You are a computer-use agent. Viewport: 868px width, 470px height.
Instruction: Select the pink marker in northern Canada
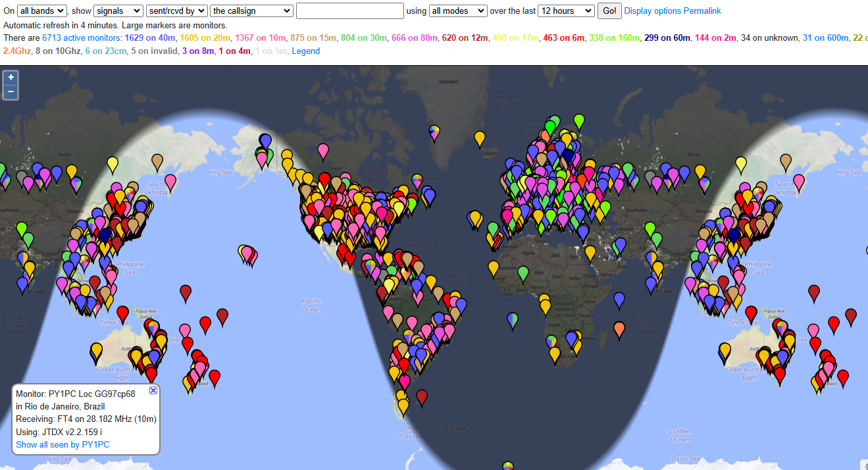[322, 150]
